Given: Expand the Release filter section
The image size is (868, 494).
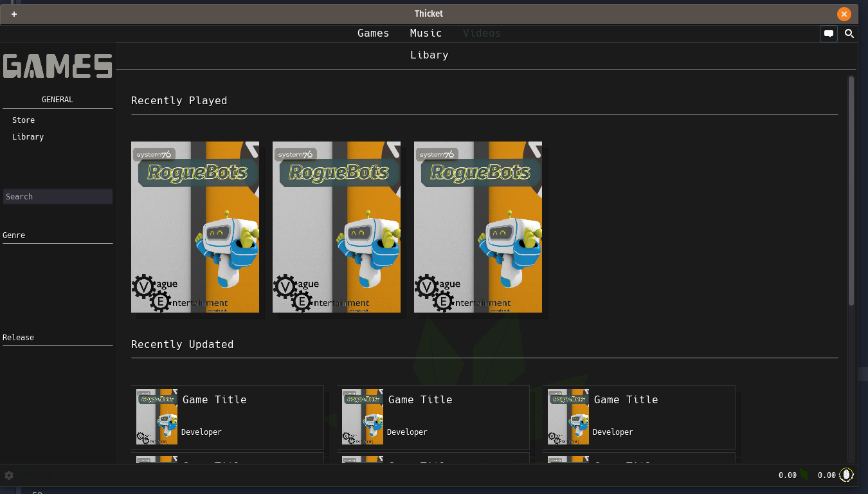Looking at the screenshot, I should (19, 338).
